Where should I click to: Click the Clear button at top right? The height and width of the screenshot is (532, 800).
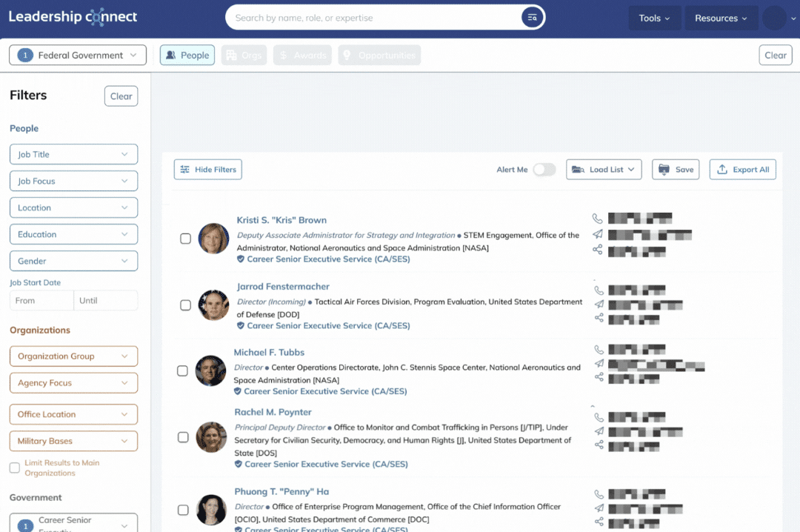coord(775,55)
